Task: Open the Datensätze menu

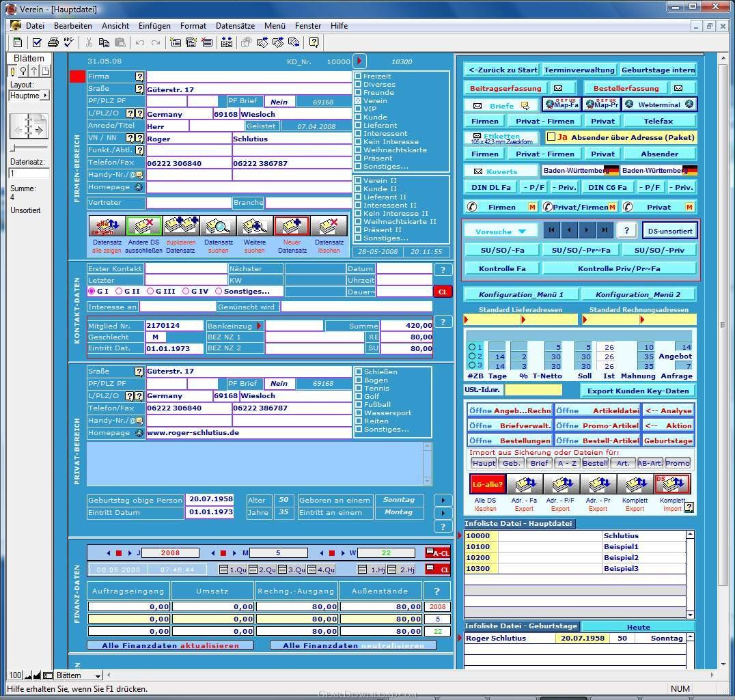Action: tap(235, 26)
